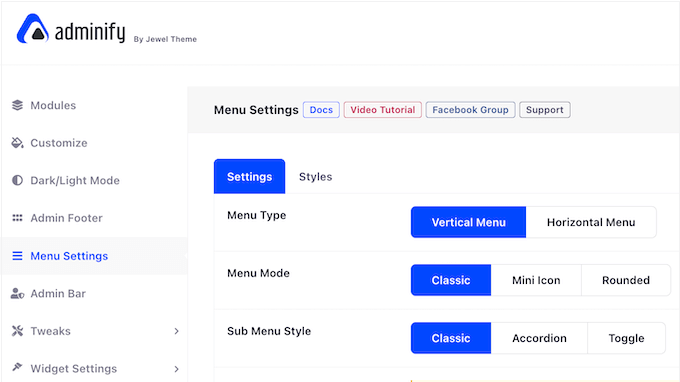Screen dimensions: 680x382
Task: Click the Modules layers icon
Action: [x=17, y=105]
